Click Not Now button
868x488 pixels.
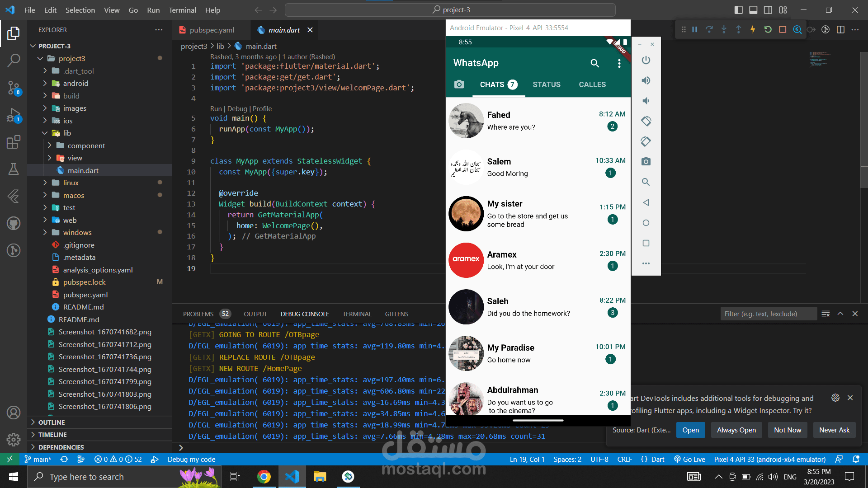[788, 430]
